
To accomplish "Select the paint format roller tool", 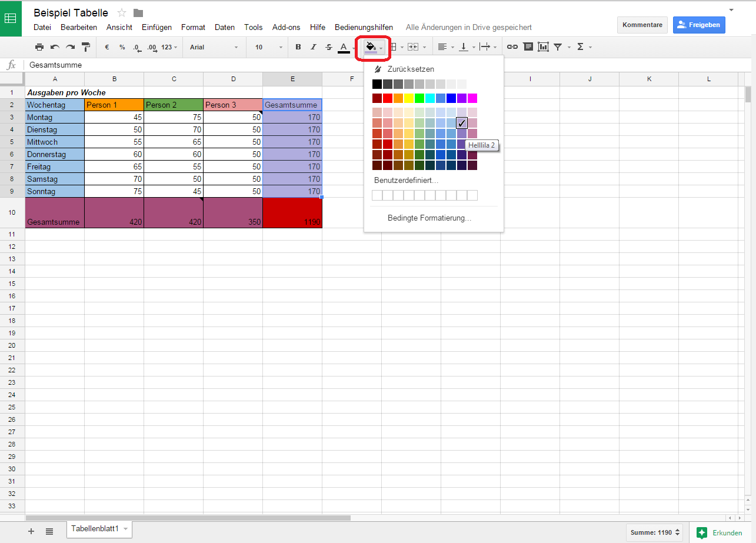I will coord(86,47).
